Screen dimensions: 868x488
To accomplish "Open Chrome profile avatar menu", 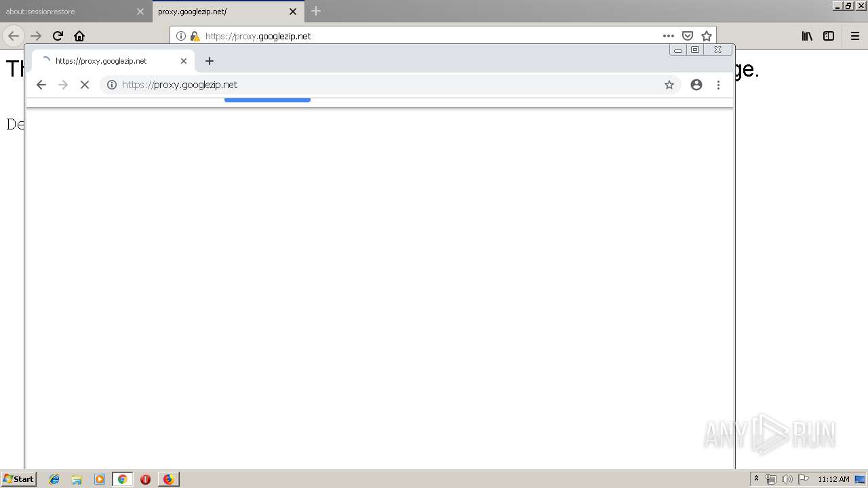I will coord(696,85).
